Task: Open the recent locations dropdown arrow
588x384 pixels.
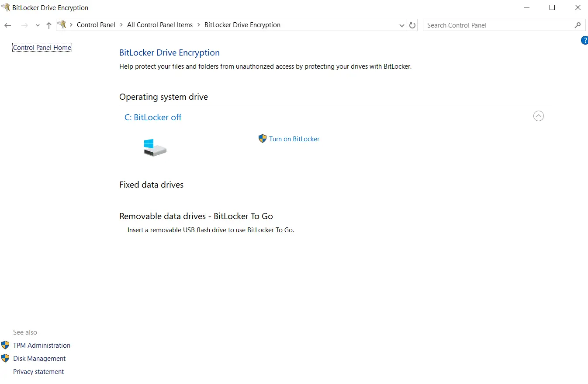Action: 38,25
